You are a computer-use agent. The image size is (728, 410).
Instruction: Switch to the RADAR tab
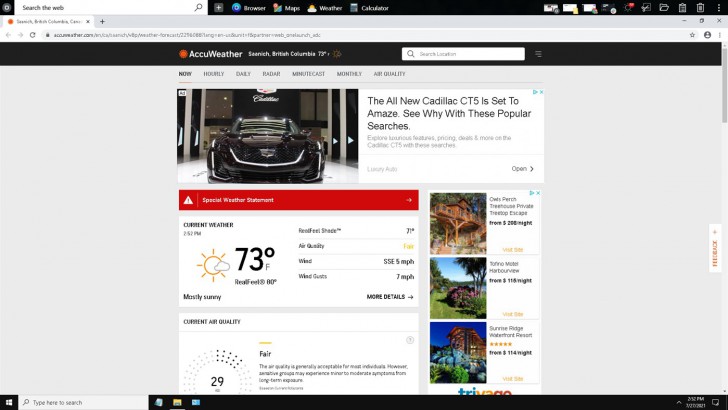(271, 74)
